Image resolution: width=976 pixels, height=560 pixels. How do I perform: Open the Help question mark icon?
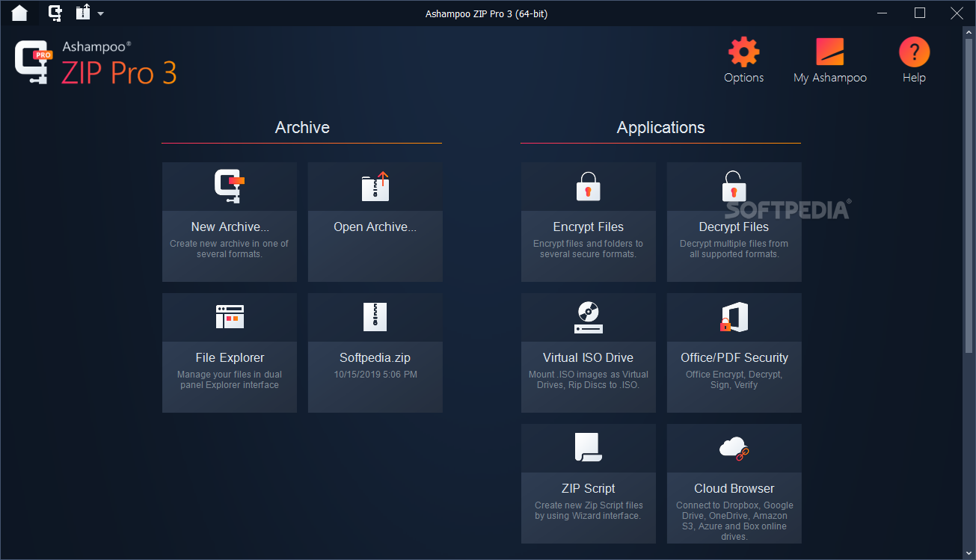click(x=914, y=52)
